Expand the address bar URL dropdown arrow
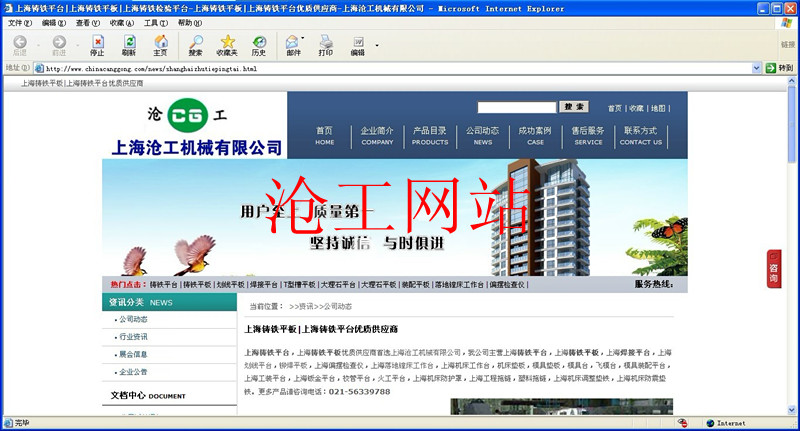Viewport: 800px width, 431px height. 757,68
